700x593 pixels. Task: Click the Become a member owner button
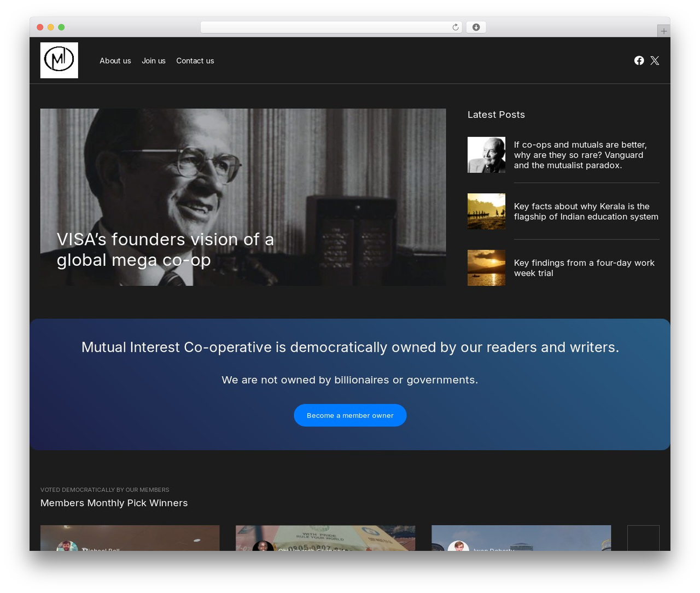[350, 415]
